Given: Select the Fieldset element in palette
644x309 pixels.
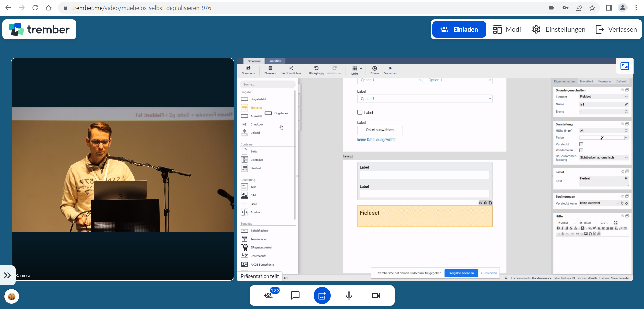Looking at the screenshot, I should tap(251, 168).
